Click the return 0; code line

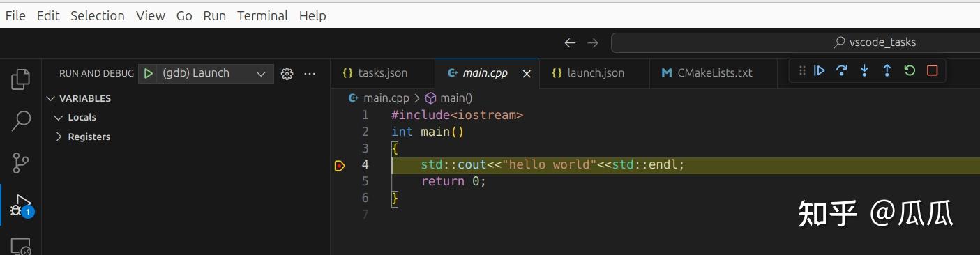pyautogui.click(x=453, y=181)
